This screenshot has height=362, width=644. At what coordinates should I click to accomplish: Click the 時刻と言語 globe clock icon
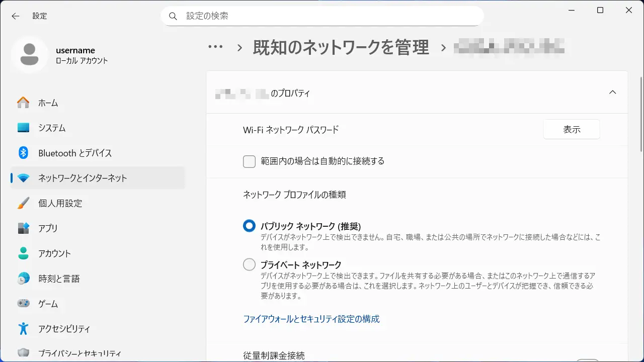(23, 279)
